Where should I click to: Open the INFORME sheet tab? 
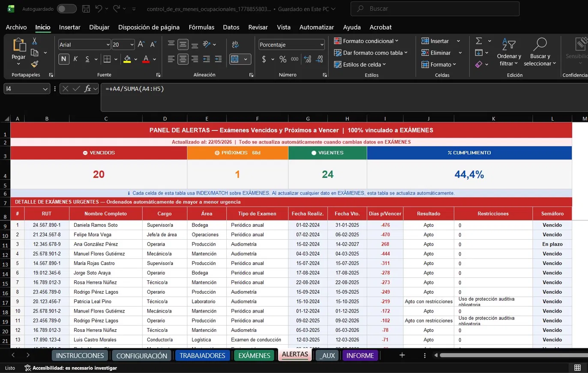(x=360, y=355)
